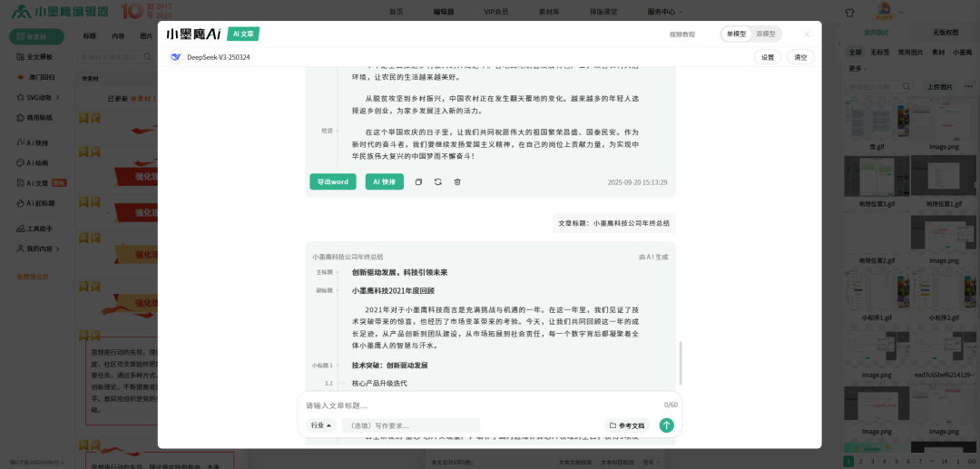Click the 导出word button

(332, 181)
